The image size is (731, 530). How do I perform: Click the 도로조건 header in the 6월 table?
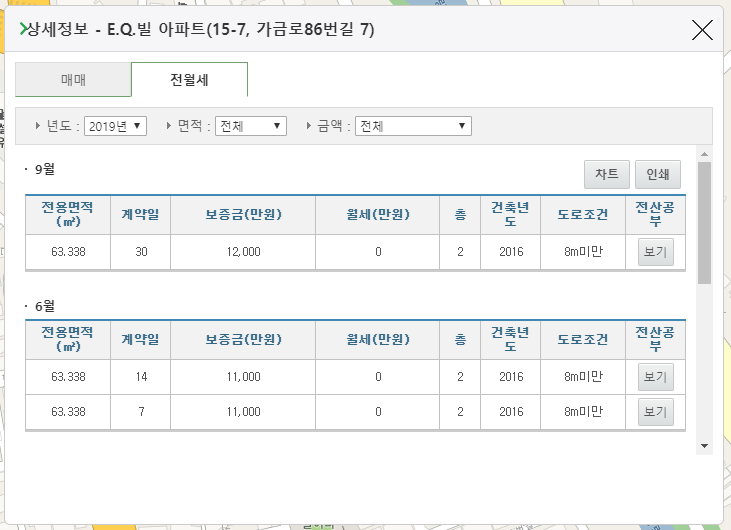(x=583, y=339)
